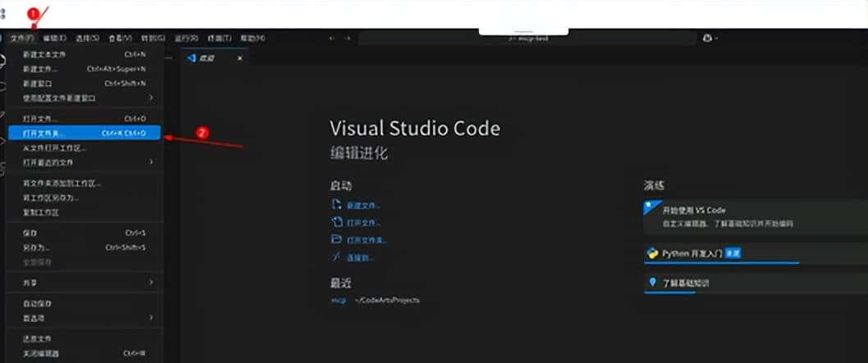Choose 新建文本文件 from the File menu
The width and height of the screenshot is (868, 363).
(x=43, y=54)
